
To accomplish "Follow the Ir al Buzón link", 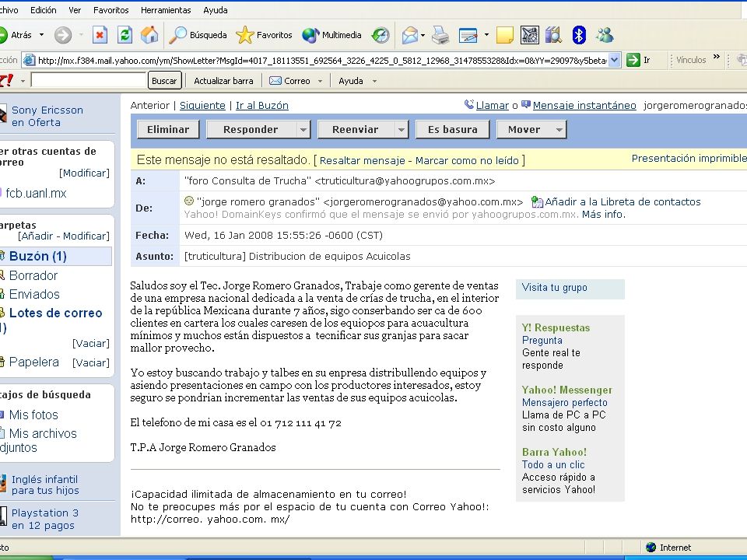I will 262,105.
